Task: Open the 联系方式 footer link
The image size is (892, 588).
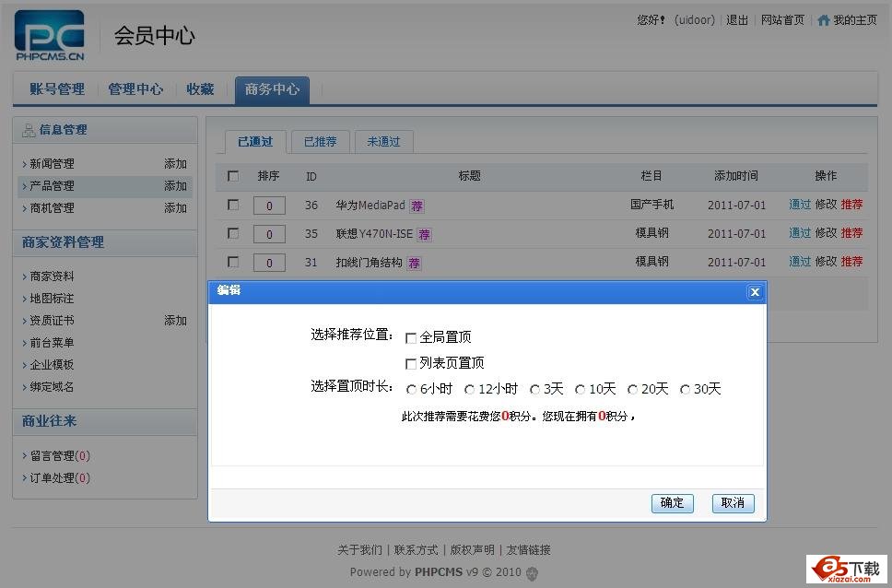Action: [416, 550]
